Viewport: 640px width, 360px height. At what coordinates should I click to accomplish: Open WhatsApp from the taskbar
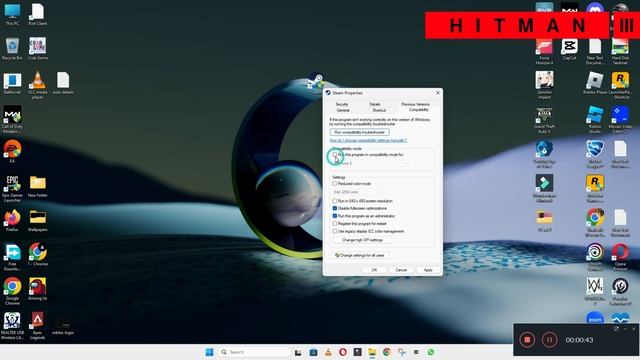pos(431,352)
